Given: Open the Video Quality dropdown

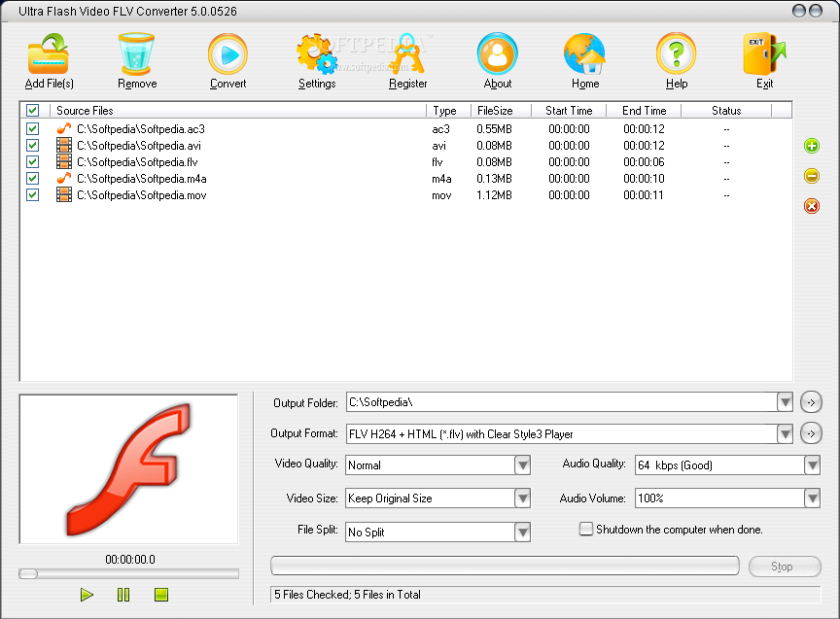Looking at the screenshot, I should coord(522,464).
